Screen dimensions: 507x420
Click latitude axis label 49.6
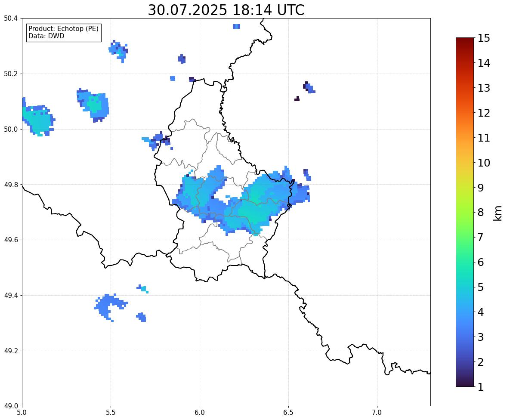[11, 240]
